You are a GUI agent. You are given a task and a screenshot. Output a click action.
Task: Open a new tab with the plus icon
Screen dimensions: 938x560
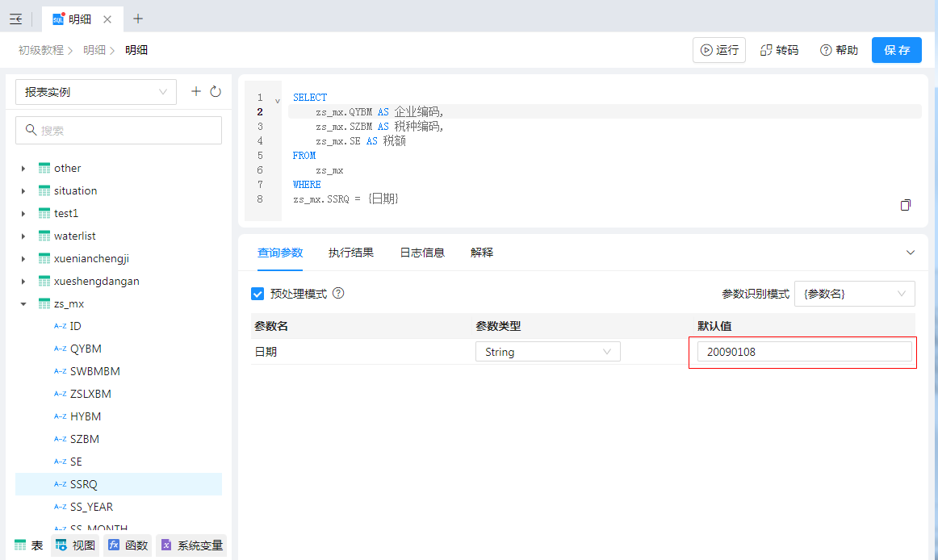coord(138,19)
